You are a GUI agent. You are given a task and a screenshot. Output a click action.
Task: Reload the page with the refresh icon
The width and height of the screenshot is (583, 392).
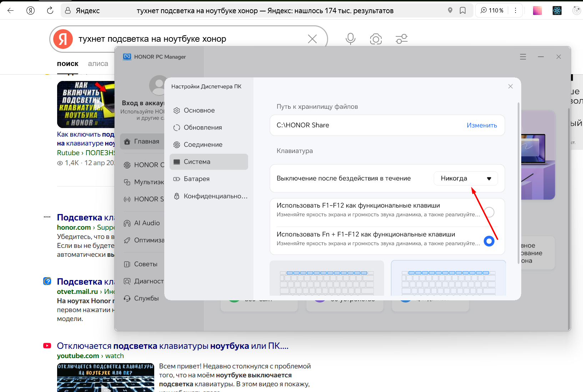[50, 10]
